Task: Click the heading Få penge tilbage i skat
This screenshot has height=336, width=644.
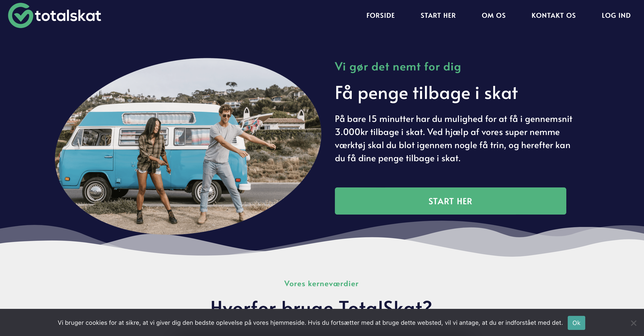Action: [x=426, y=93]
